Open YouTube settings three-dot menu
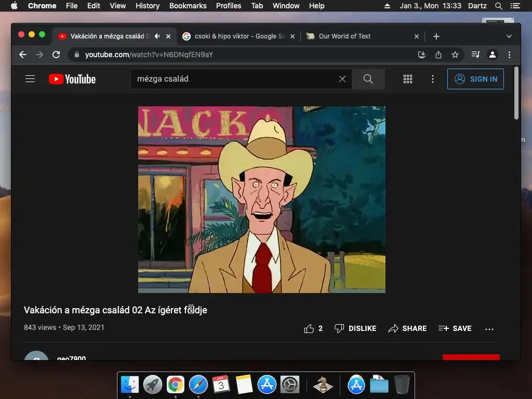 click(x=433, y=79)
